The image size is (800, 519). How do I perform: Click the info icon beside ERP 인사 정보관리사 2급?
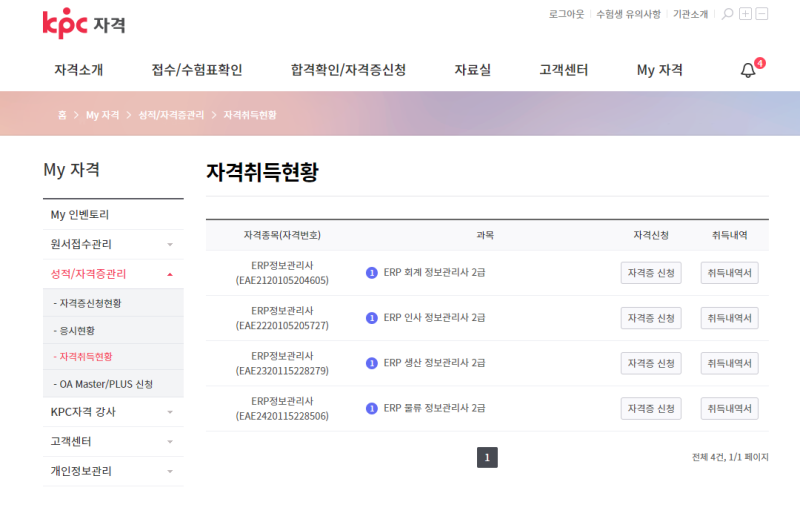372,318
